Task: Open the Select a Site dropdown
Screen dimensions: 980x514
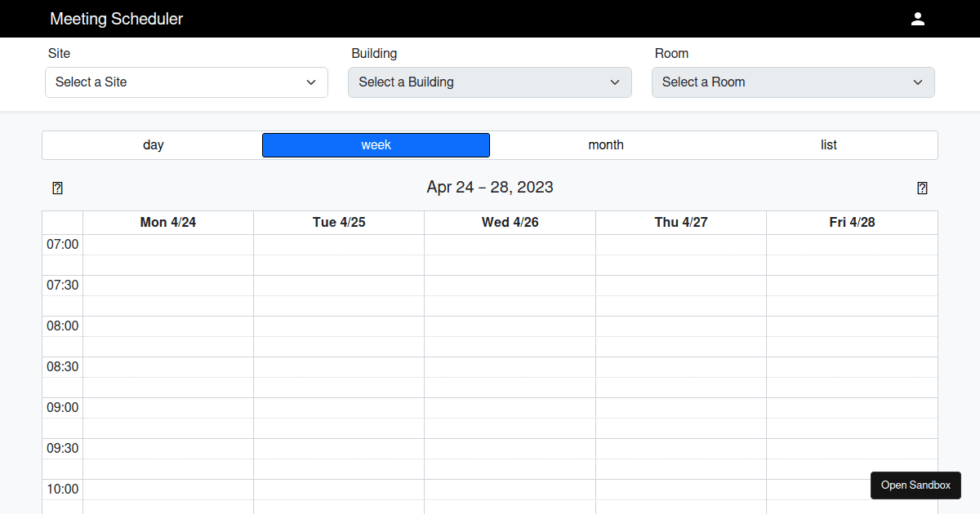Action: point(186,82)
